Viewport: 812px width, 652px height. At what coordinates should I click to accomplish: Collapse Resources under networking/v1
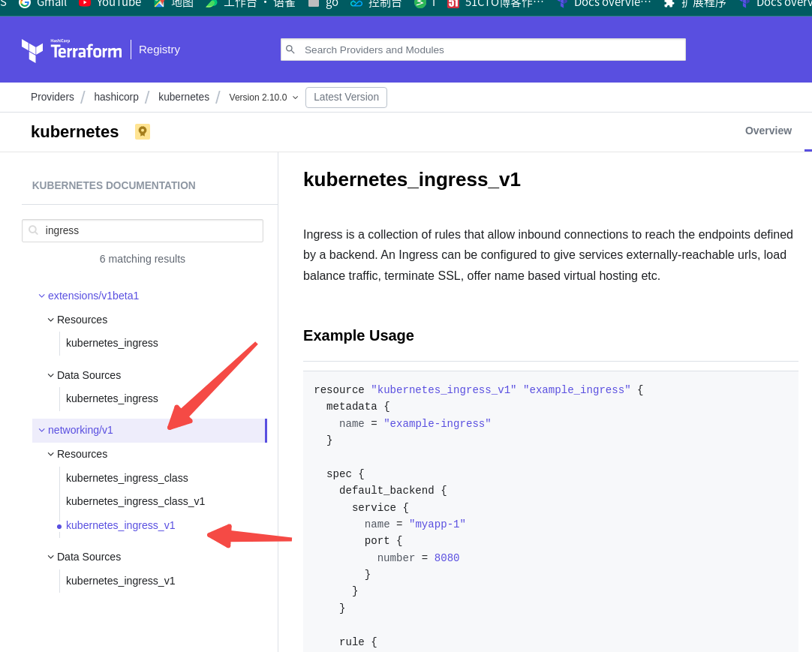coord(78,454)
